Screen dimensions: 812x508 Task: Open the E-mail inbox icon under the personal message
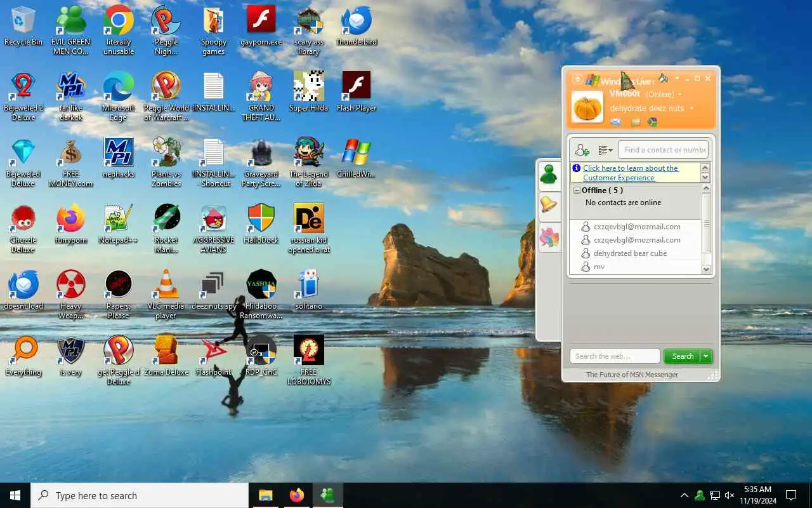tap(615, 122)
